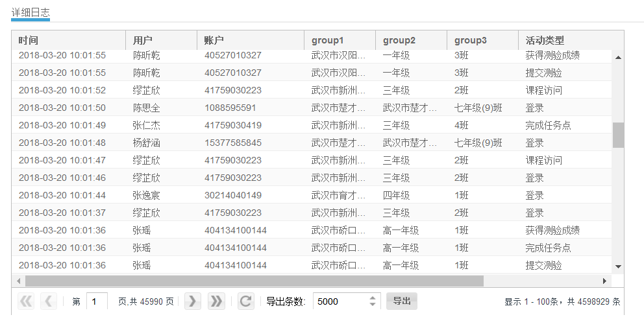Screen dimensions: 644x317
Task: Select user 陈思全 in the table
Action: pyautogui.click(x=146, y=108)
